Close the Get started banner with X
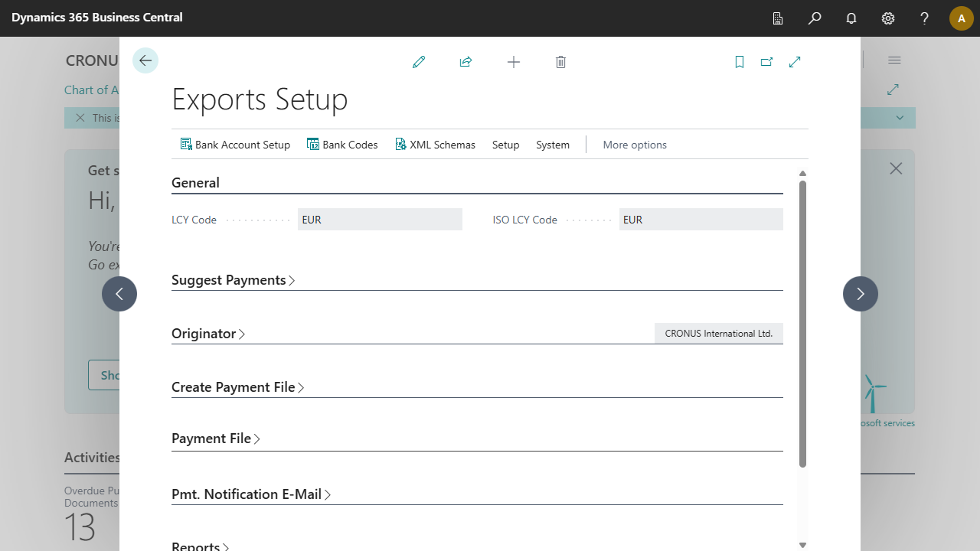 tap(896, 168)
